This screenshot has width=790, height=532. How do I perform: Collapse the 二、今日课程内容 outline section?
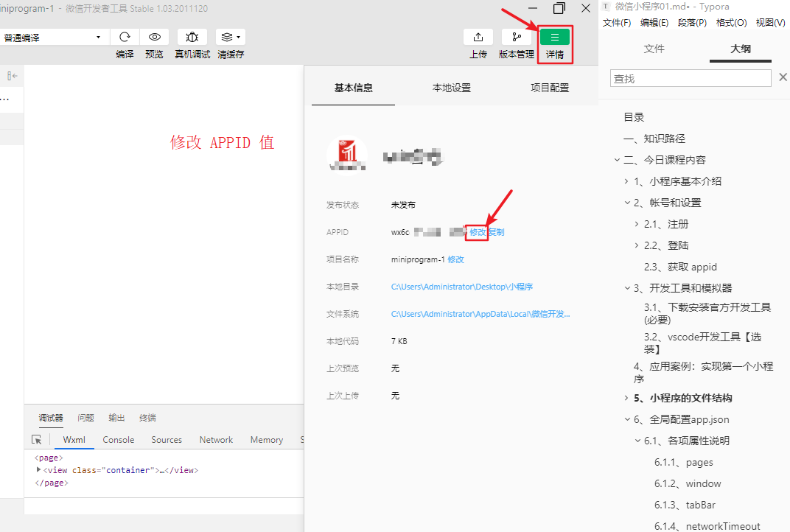617,160
